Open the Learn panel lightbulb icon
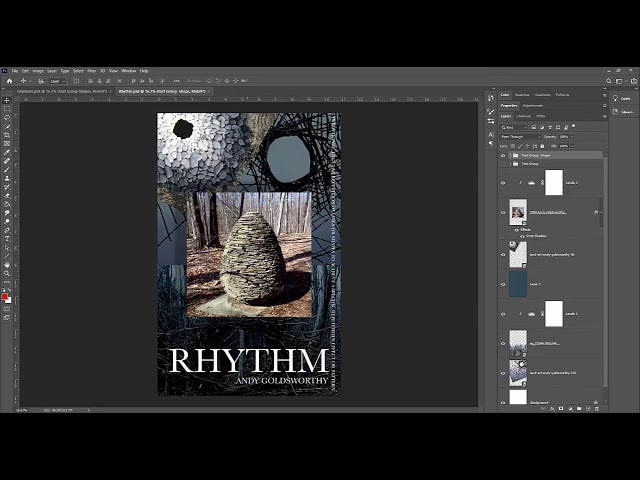Viewport: 640px width, 480px height. point(615,98)
